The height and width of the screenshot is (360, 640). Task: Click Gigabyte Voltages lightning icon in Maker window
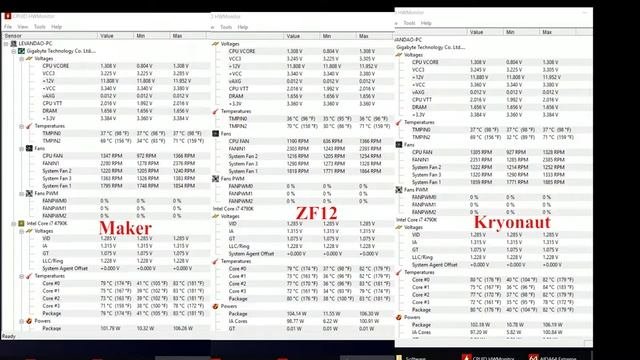(x=29, y=59)
